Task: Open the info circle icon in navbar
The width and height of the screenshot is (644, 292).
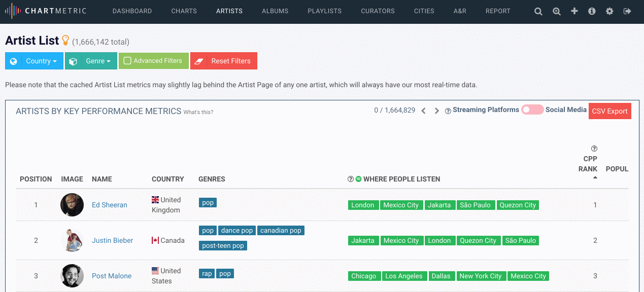Action: 592,11
